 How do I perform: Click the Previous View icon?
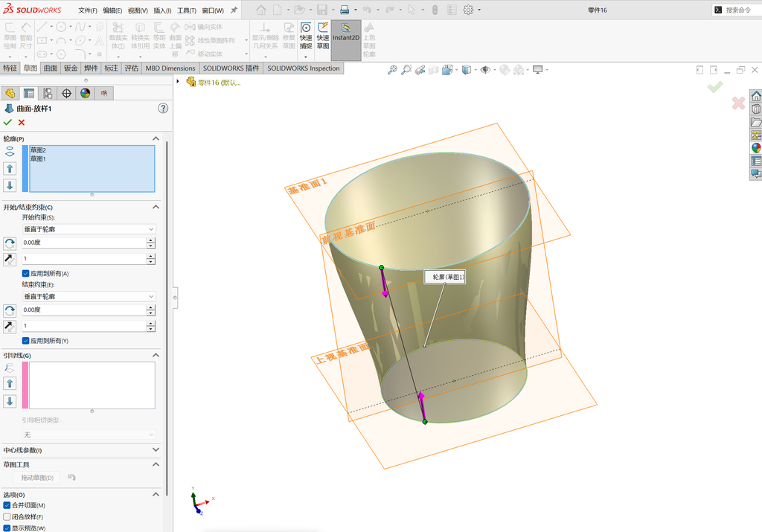[x=420, y=70]
